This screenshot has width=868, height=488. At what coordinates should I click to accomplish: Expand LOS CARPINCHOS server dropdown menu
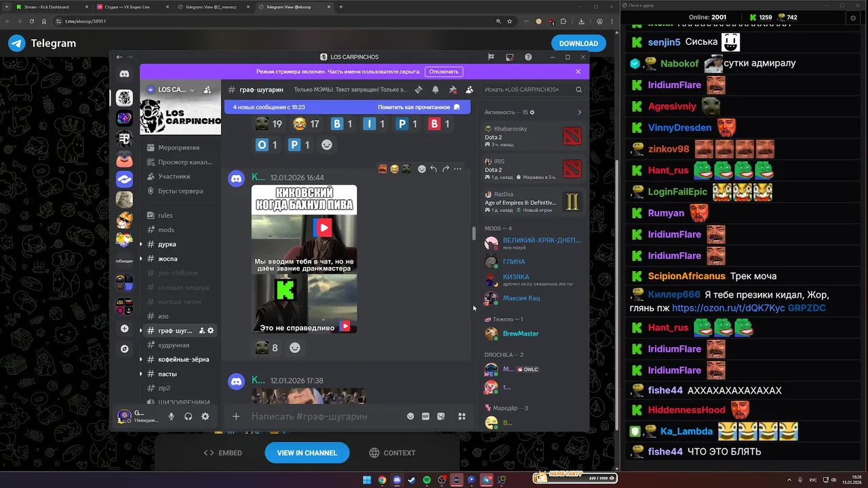(192, 89)
